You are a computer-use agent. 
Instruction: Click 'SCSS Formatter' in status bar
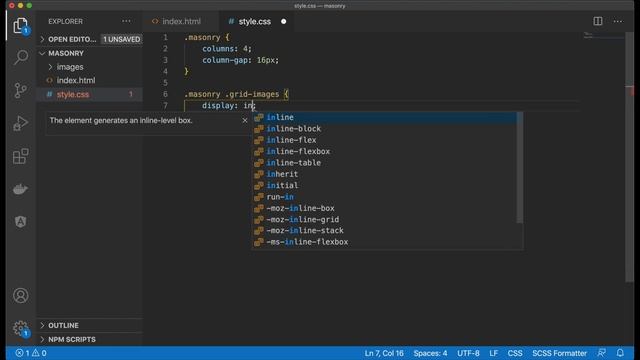(559, 353)
